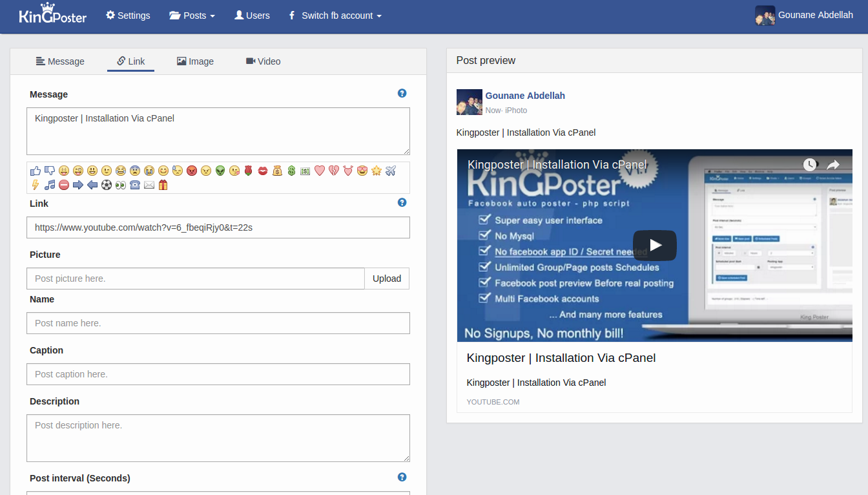This screenshot has height=495, width=868.
Task: Focus the Post name here field
Action: (x=218, y=323)
